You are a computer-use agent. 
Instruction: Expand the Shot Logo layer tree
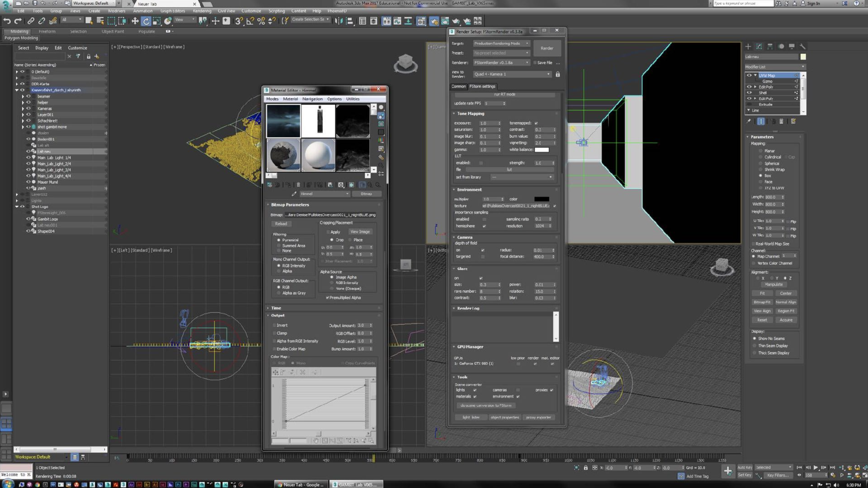pyautogui.click(x=17, y=207)
